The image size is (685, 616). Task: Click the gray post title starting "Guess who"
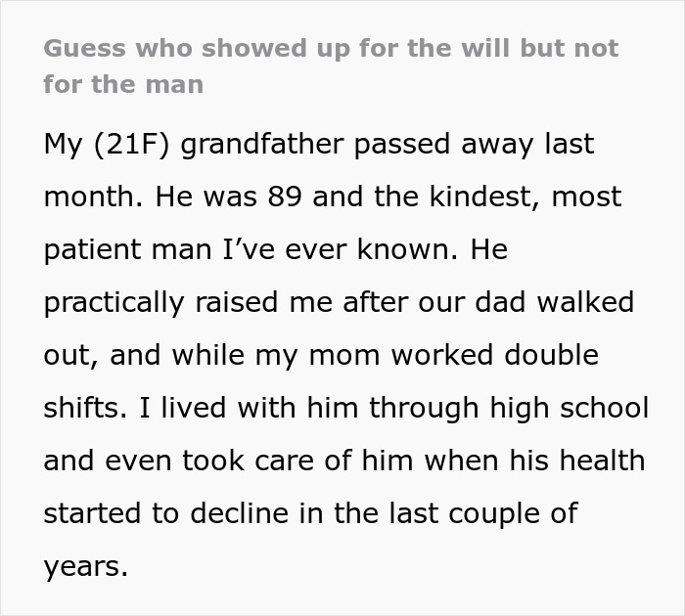(x=331, y=66)
